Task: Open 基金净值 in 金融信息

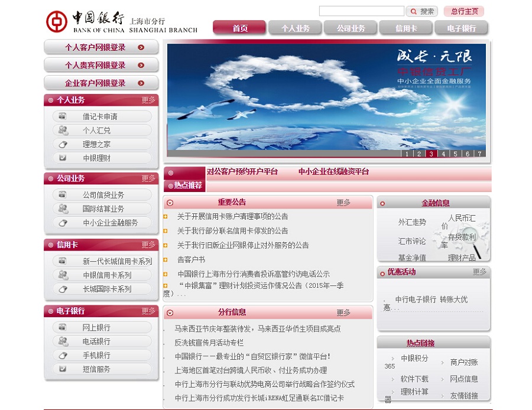Action: (x=412, y=258)
